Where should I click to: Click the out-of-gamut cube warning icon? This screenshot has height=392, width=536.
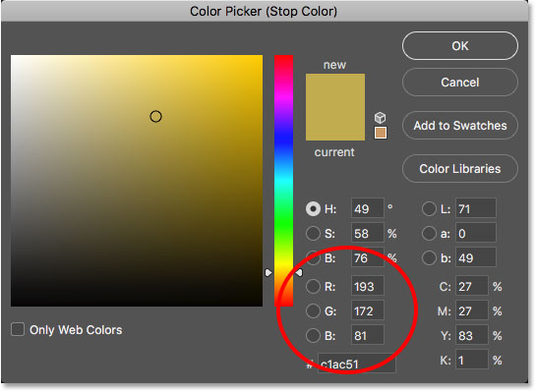pos(381,118)
